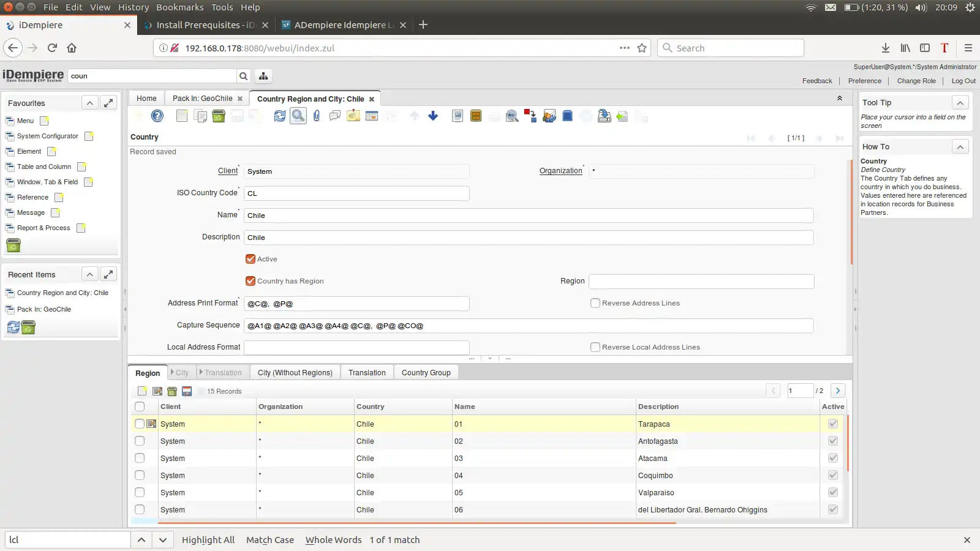Open the Help icon in the toolbar
980x551 pixels.
(157, 116)
